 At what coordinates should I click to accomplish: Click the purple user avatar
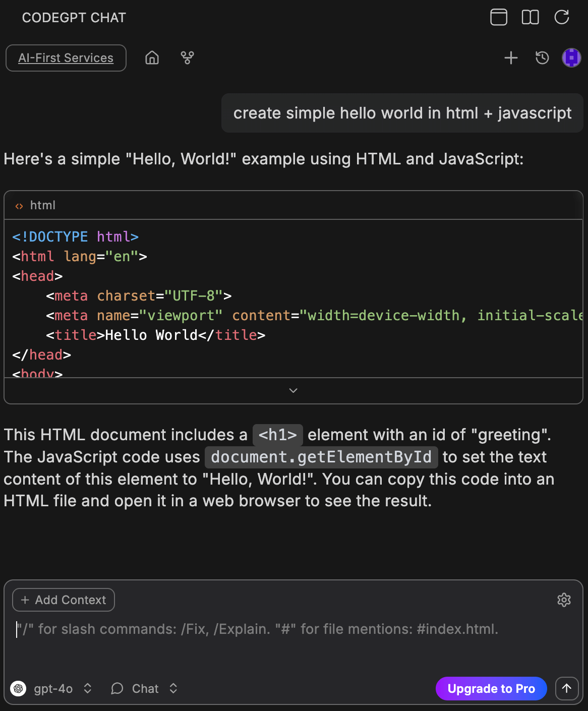tap(571, 57)
